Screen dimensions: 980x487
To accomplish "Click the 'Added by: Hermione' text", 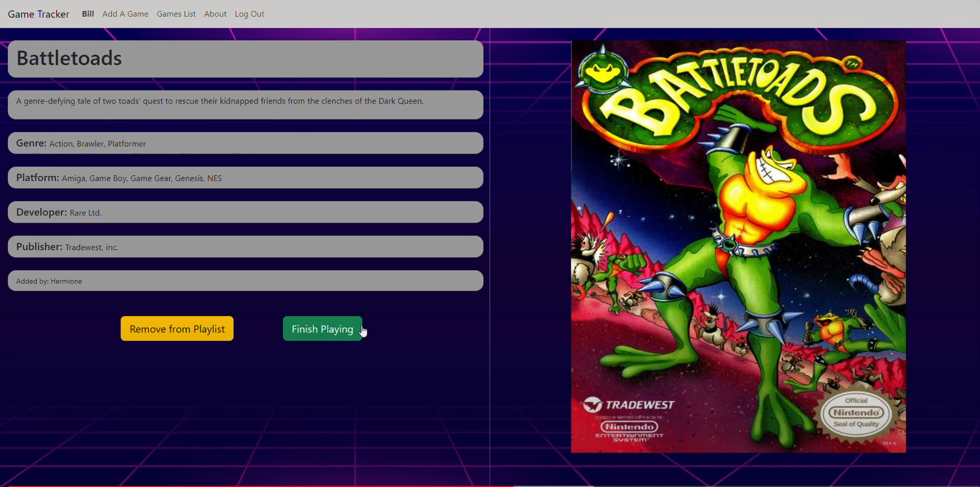I will point(49,281).
